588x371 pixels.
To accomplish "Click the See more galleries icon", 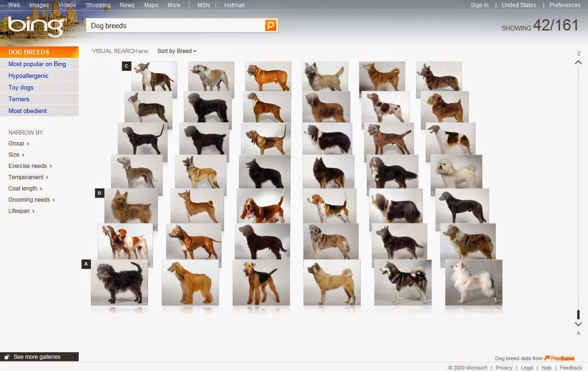I will click(7, 357).
